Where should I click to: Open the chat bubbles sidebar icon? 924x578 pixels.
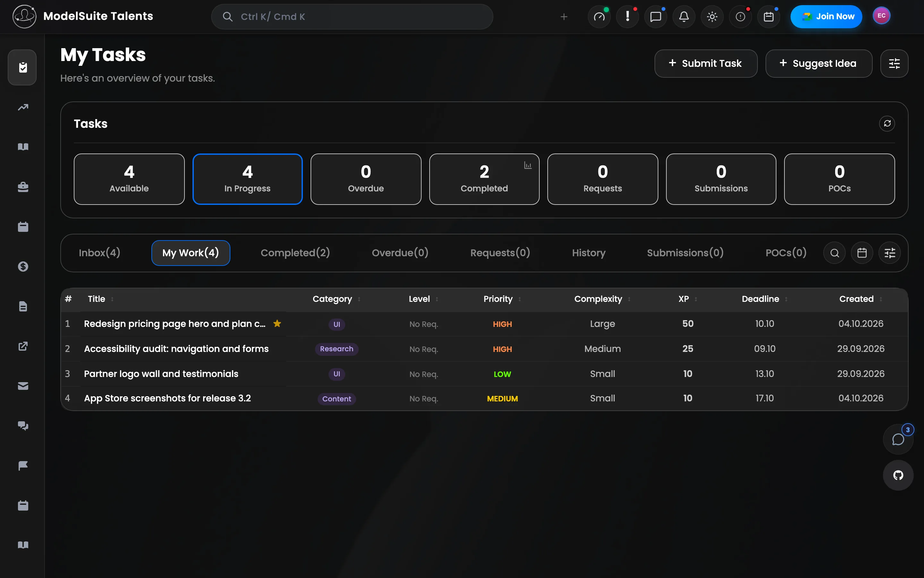pyautogui.click(x=23, y=426)
